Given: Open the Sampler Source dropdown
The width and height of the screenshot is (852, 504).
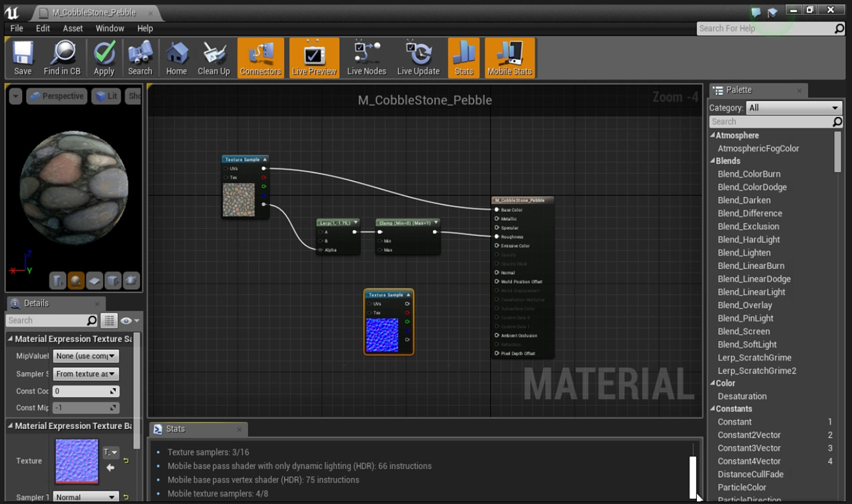Looking at the screenshot, I should point(86,374).
